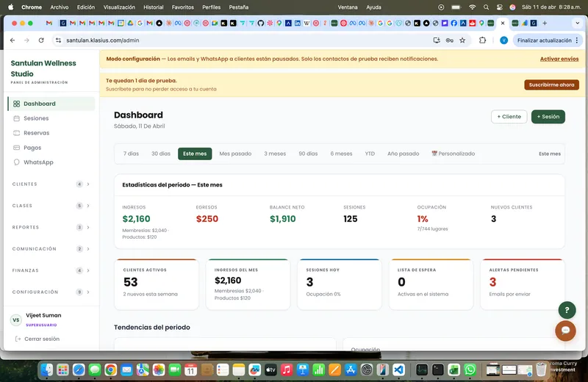Expand the Comunicación sidebar group
Viewport: 588px width, 382px height.
tap(51, 249)
